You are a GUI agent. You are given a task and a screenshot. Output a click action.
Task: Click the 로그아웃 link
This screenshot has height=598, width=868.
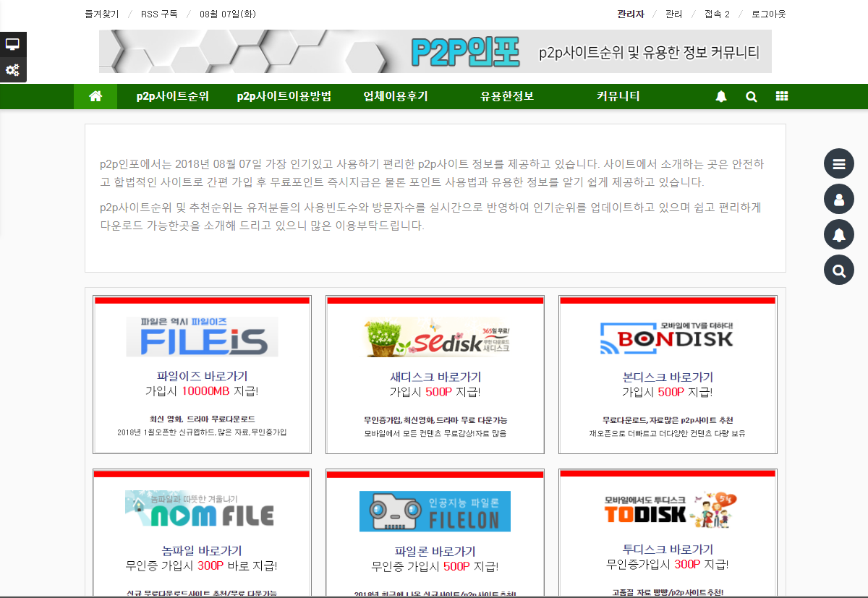(768, 14)
